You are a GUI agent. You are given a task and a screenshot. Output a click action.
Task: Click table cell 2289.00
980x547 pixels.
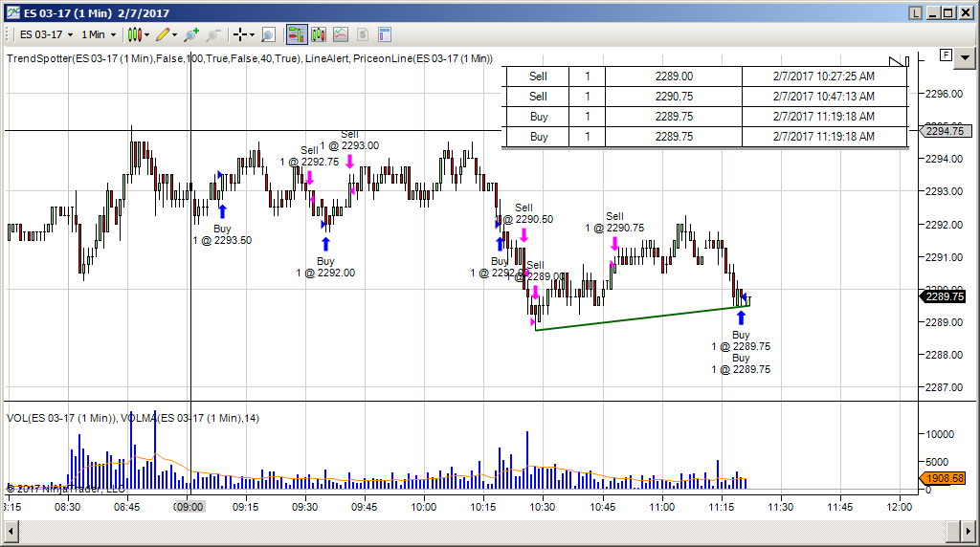674,77
